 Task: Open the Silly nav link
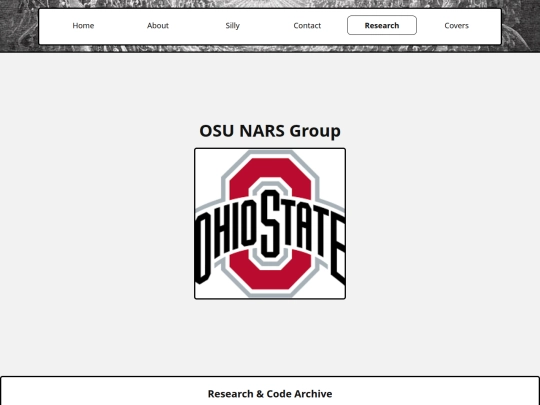tap(232, 25)
